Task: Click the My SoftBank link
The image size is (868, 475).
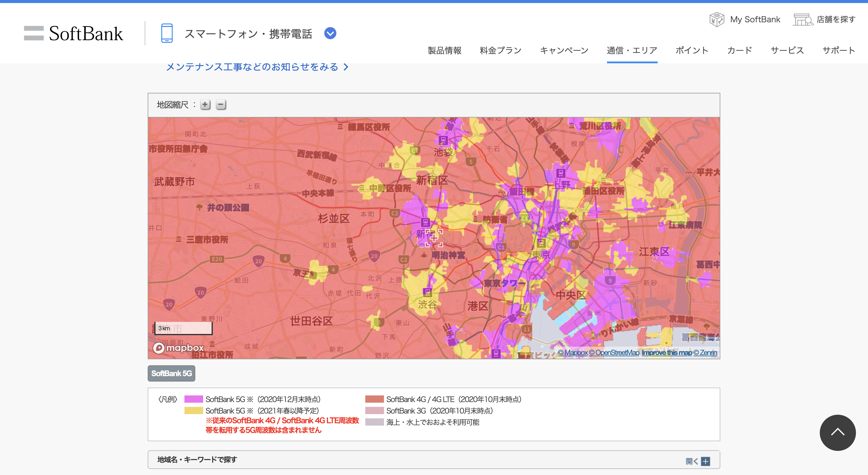Action: pos(755,20)
